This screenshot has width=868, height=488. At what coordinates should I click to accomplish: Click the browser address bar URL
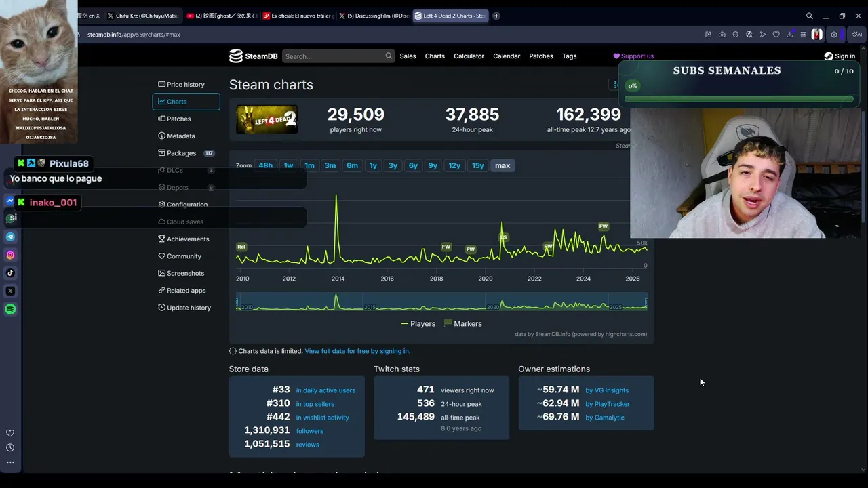click(134, 35)
